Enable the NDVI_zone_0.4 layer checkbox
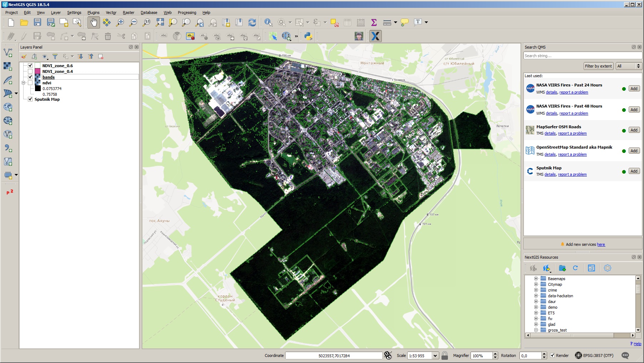 pyautogui.click(x=30, y=71)
